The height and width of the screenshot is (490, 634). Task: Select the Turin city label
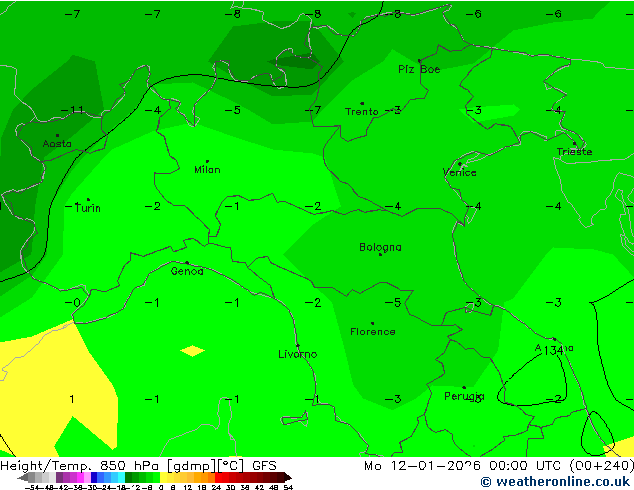click(88, 208)
